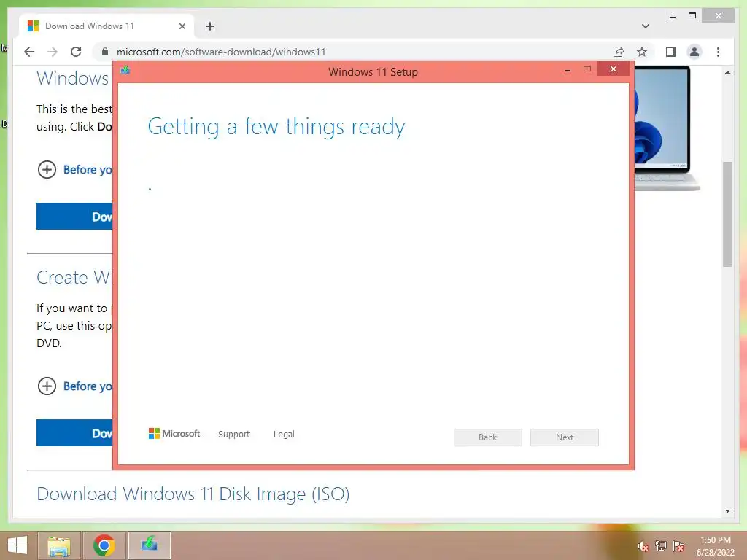
Task: Open Chrome side panel icon
Action: tap(671, 52)
